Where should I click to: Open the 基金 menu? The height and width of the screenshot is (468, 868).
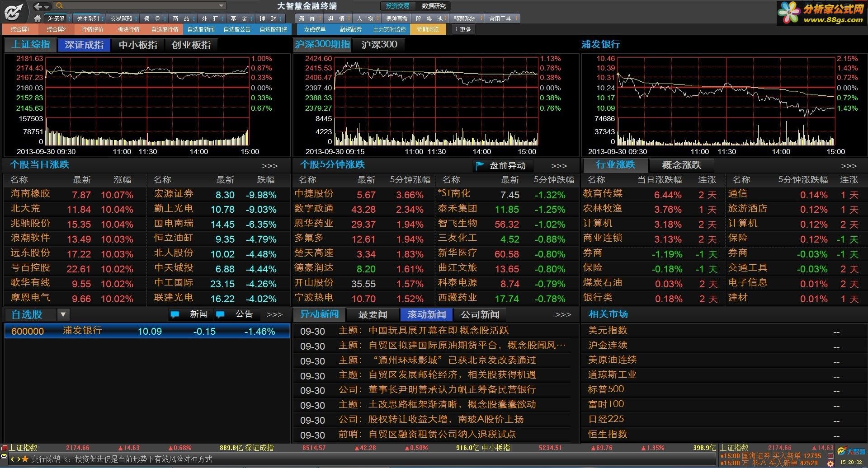coord(240,19)
